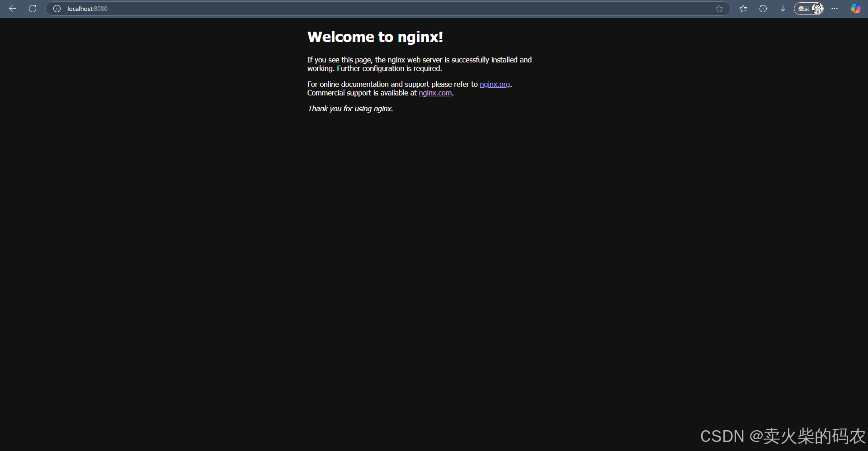
Task: Reload the localhost:8080 page
Action: [33, 9]
